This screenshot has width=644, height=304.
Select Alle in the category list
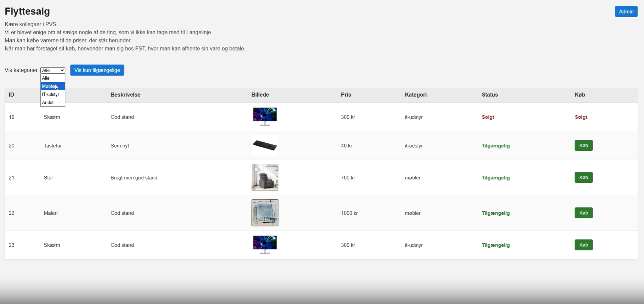coord(53,78)
